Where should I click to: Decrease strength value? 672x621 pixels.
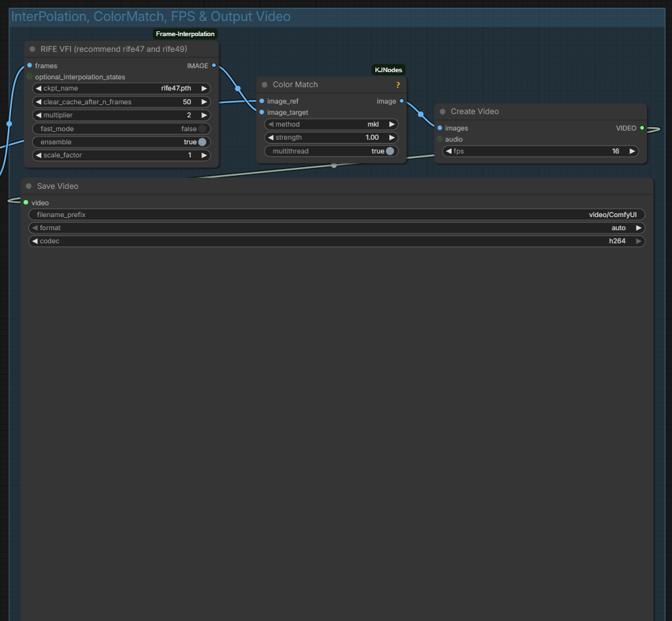271,138
